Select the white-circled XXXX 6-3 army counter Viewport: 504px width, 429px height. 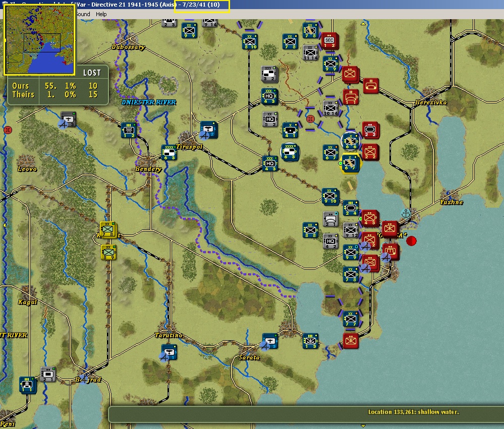click(290, 152)
